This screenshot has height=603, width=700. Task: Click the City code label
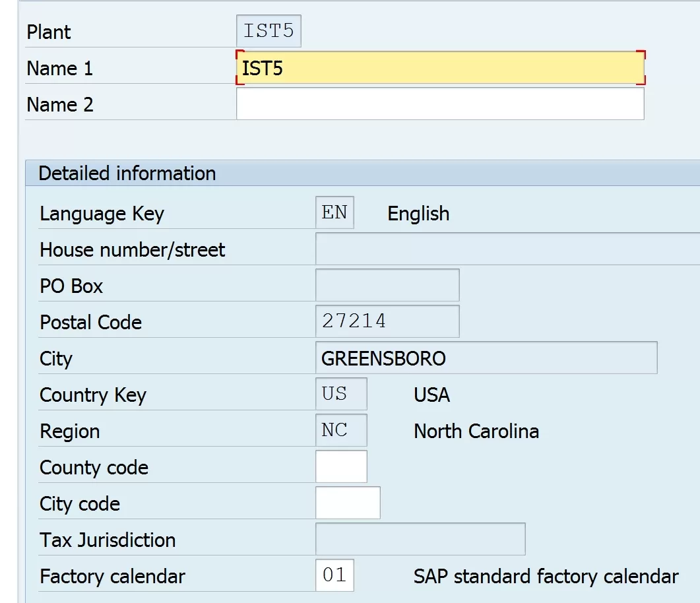80,504
